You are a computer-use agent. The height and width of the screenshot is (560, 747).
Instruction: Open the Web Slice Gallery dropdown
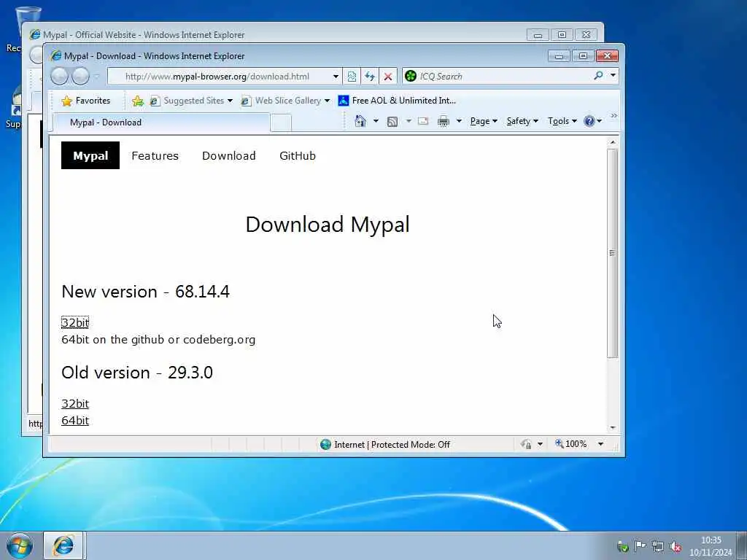(285, 101)
